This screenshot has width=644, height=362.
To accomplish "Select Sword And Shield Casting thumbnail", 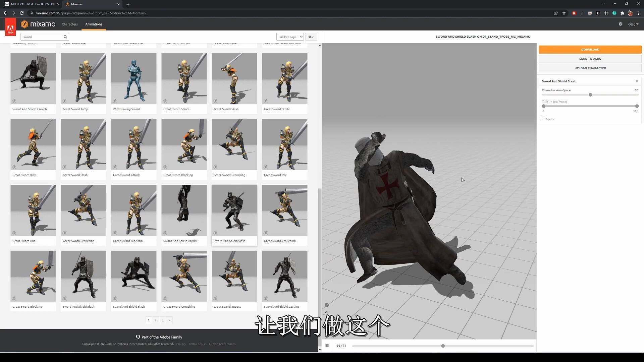I will pos(285,276).
